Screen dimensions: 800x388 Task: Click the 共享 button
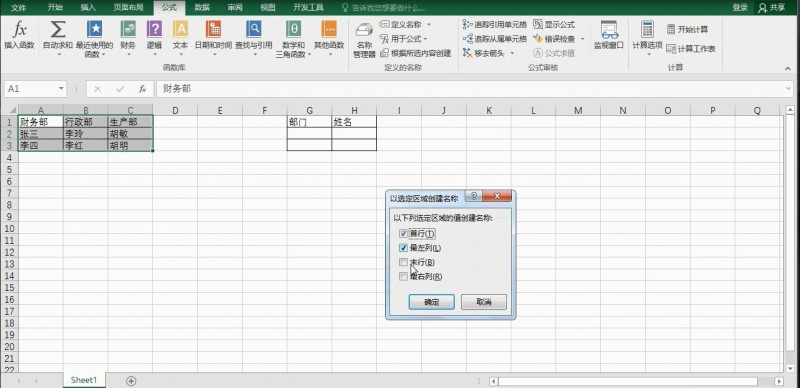(x=772, y=8)
